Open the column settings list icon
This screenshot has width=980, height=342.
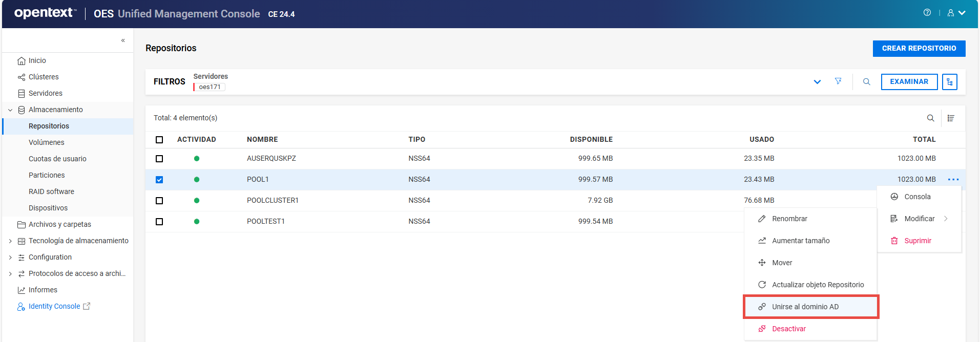click(951, 118)
